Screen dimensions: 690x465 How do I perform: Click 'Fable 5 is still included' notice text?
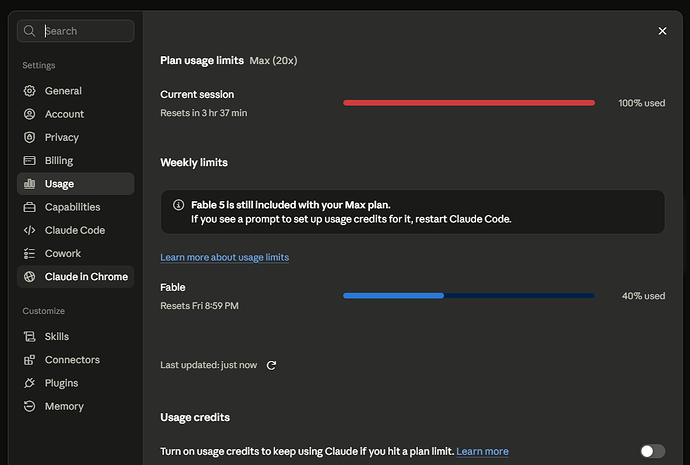point(291,205)
